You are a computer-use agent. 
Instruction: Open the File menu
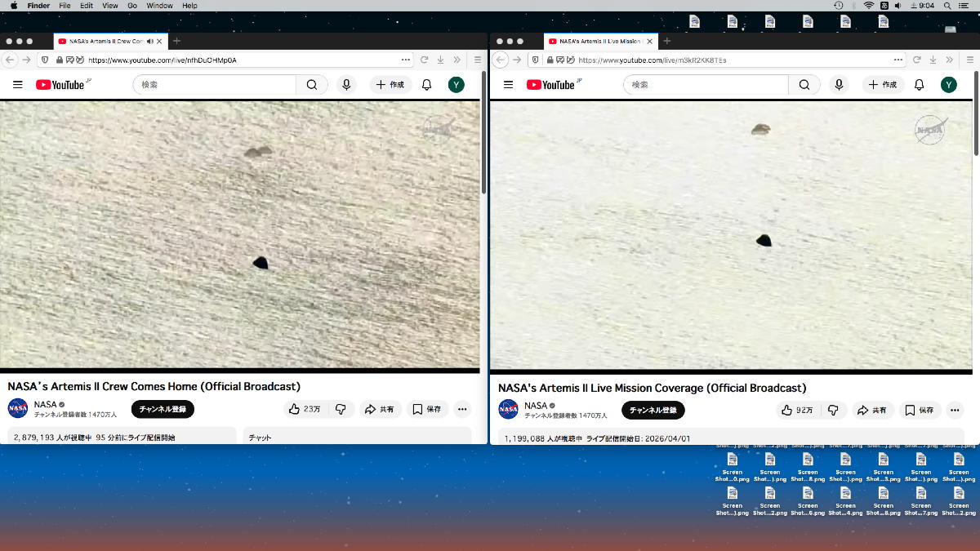(x=65, y=6)
